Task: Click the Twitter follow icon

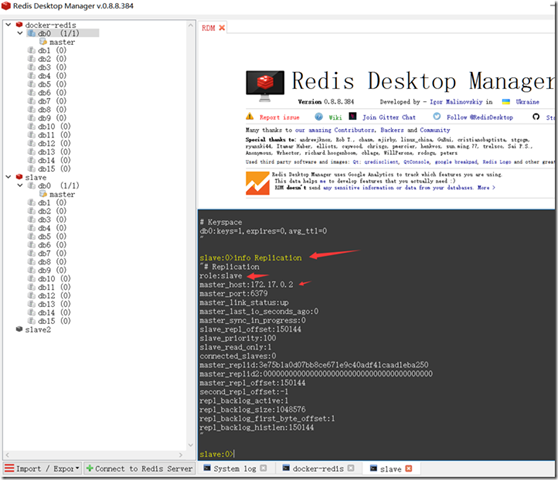Action: pos(437,116)
